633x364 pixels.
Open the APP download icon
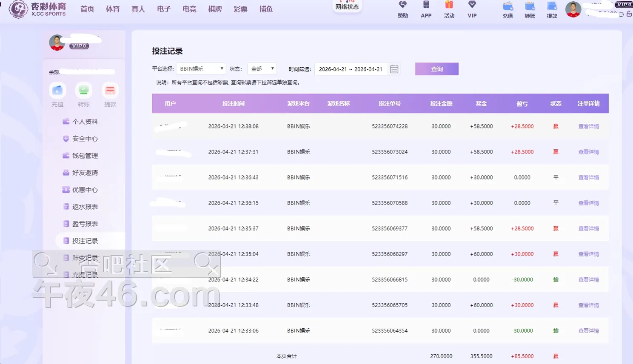pyautogui.click(x=426, y=5)
